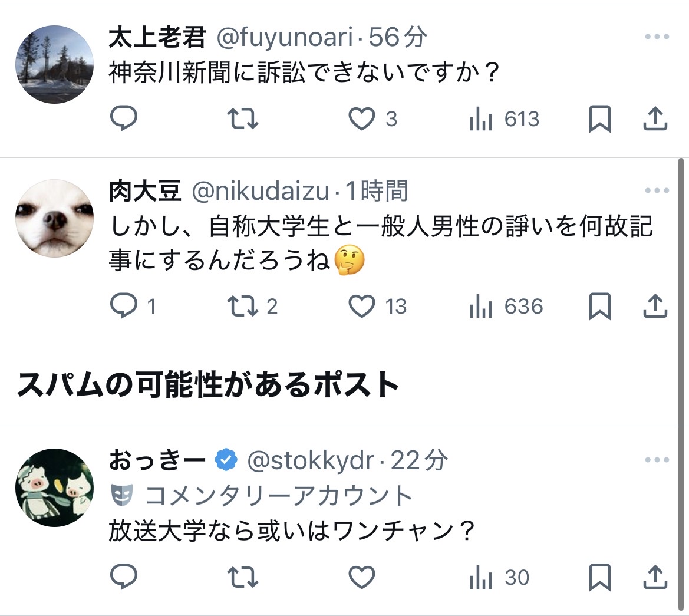Repost the 神奈川新聞 post by 太上老君
Viewport: 689px width, 616px height.
pos(243,118)
